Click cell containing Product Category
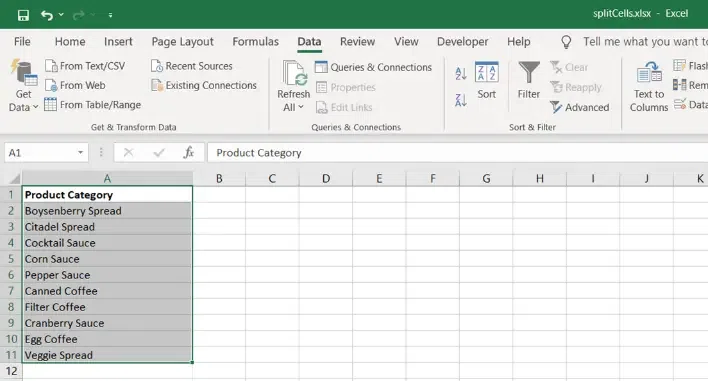This screenshot has height=381, width=708. (107, 195)
